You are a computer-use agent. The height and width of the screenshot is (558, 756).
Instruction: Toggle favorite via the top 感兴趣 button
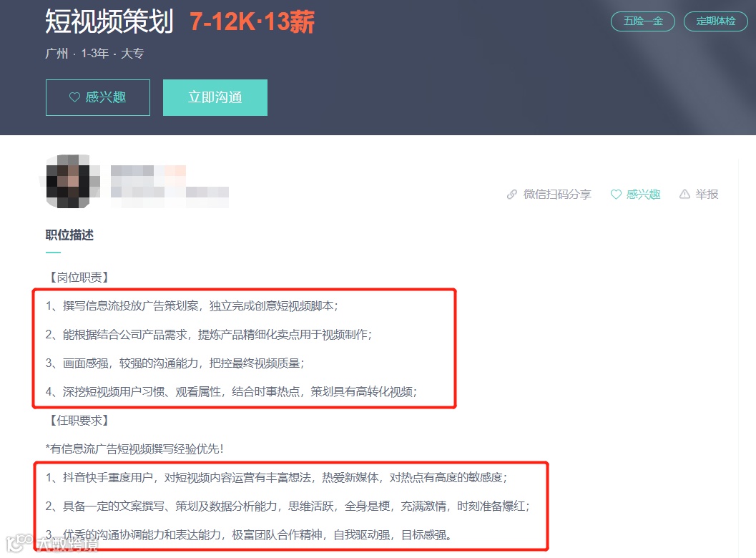[97, 97]
